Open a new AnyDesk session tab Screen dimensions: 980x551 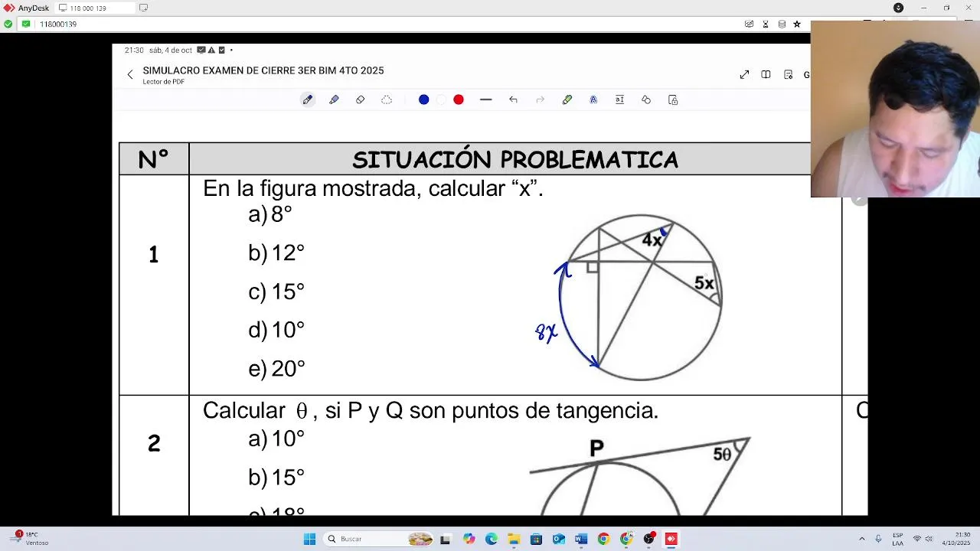[x=143, y=8]
